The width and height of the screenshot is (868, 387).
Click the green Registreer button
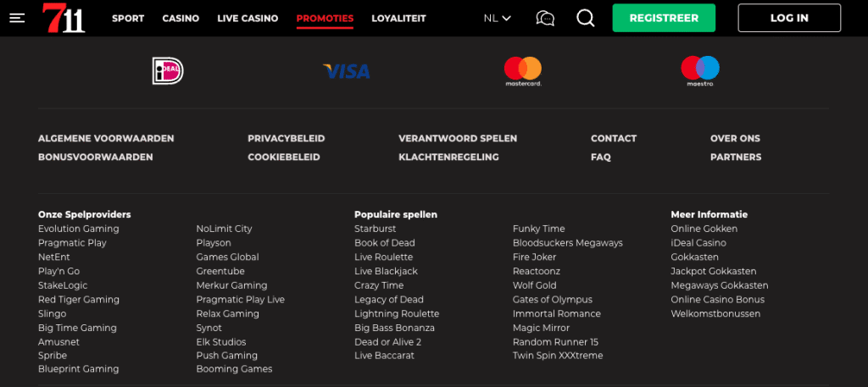pyautogui.click(x=664, y=19)
